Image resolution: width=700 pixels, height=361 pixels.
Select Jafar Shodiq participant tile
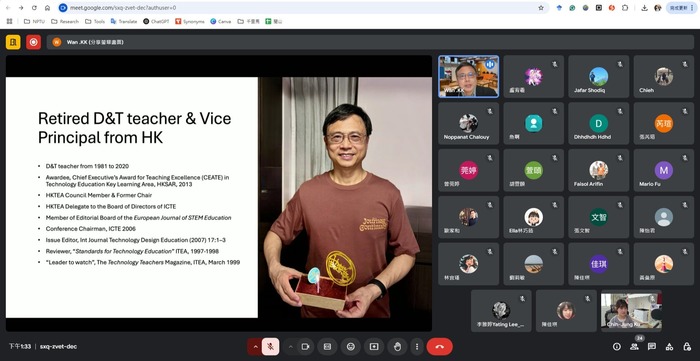coord(598,76)
